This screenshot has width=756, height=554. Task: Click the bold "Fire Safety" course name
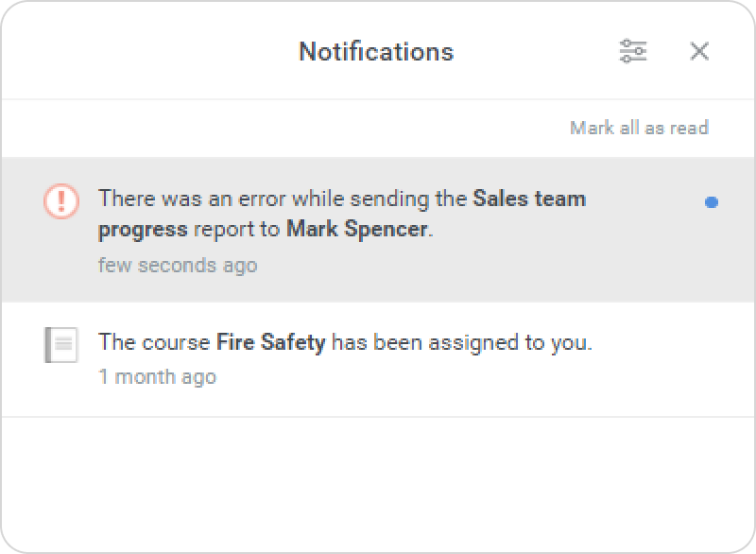tap(271, 342)
